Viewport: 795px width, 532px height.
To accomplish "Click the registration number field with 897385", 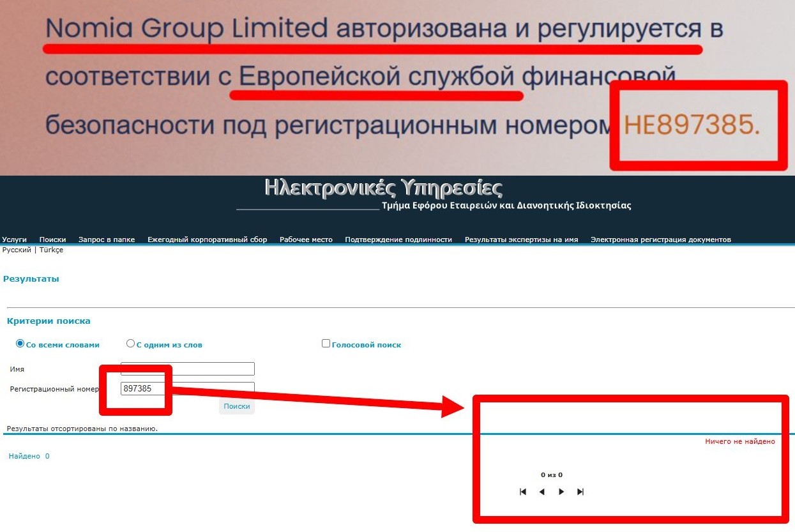I will pos(188,388).
